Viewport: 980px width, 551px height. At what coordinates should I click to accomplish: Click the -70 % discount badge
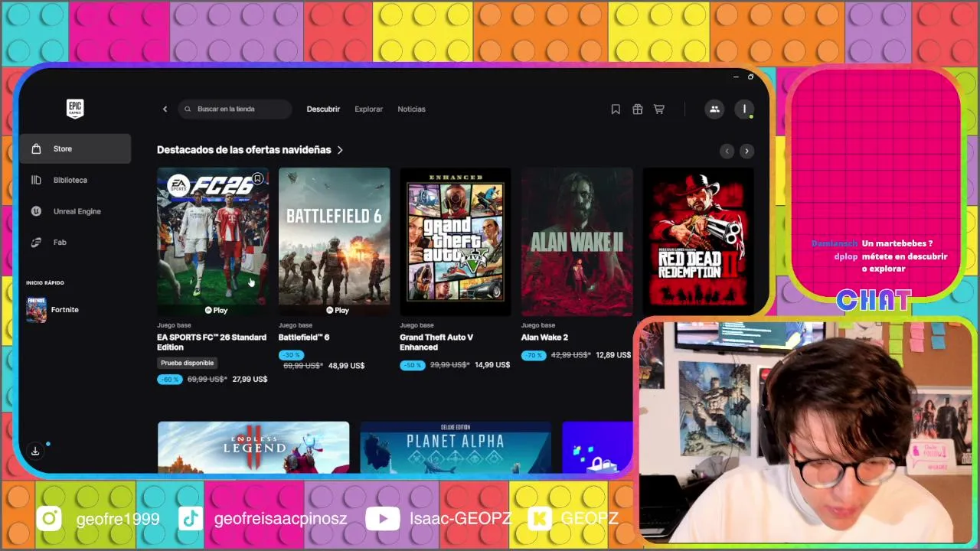tap(534, 355)
